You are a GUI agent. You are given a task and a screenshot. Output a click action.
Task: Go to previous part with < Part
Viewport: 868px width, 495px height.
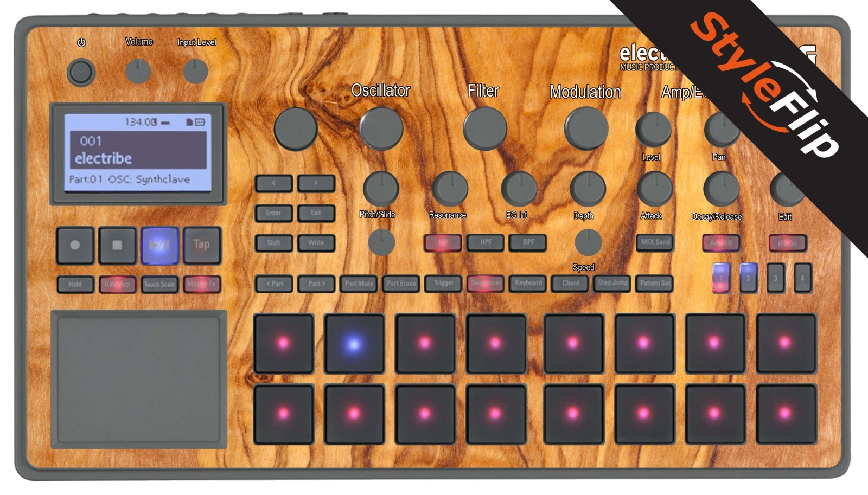click(274, 284)
